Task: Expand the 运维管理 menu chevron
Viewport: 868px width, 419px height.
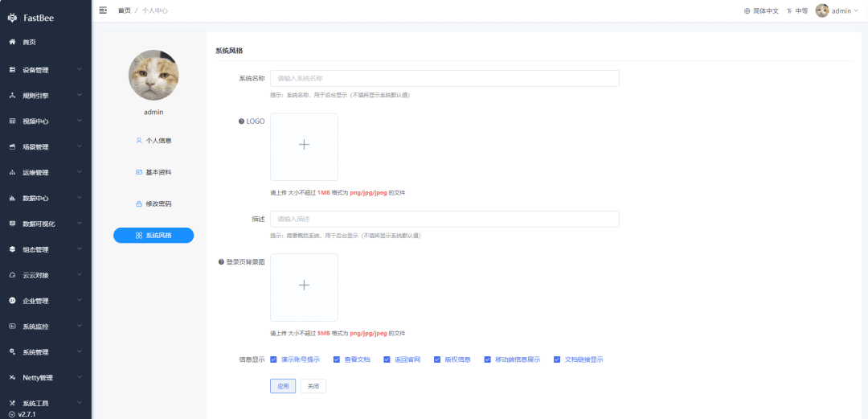Action: (80, 172)
